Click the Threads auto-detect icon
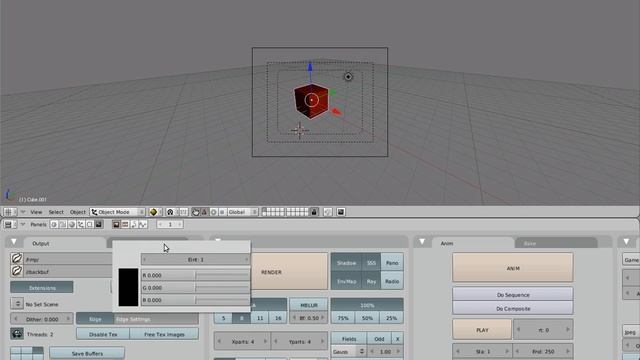 pyautogui.click(x=17, y=333)
